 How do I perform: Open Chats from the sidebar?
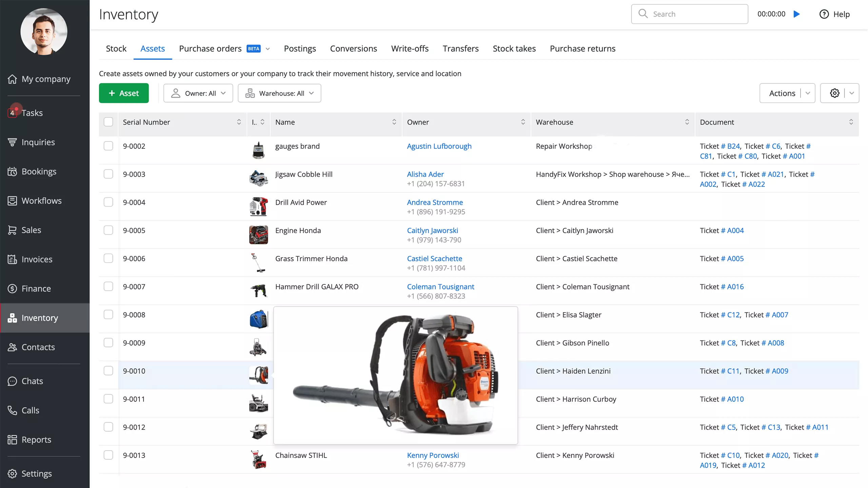pyautogui.click(x=32, y=381)
